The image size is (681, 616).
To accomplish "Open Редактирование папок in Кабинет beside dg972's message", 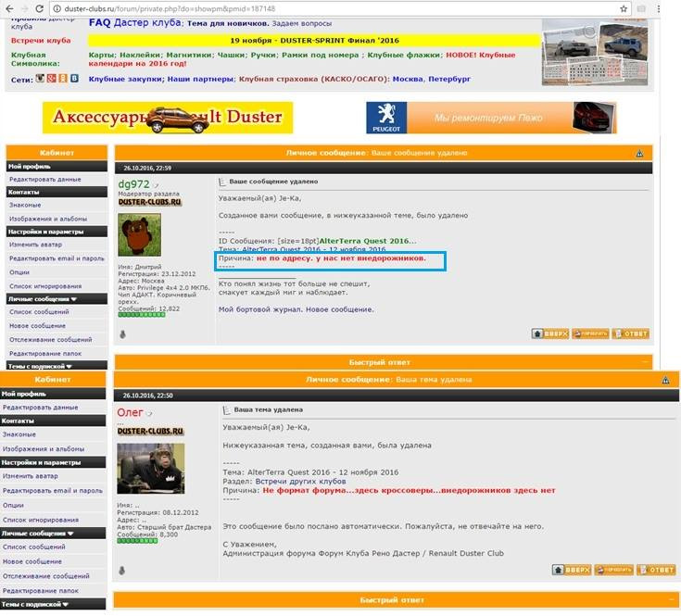I will click(45, 354).
